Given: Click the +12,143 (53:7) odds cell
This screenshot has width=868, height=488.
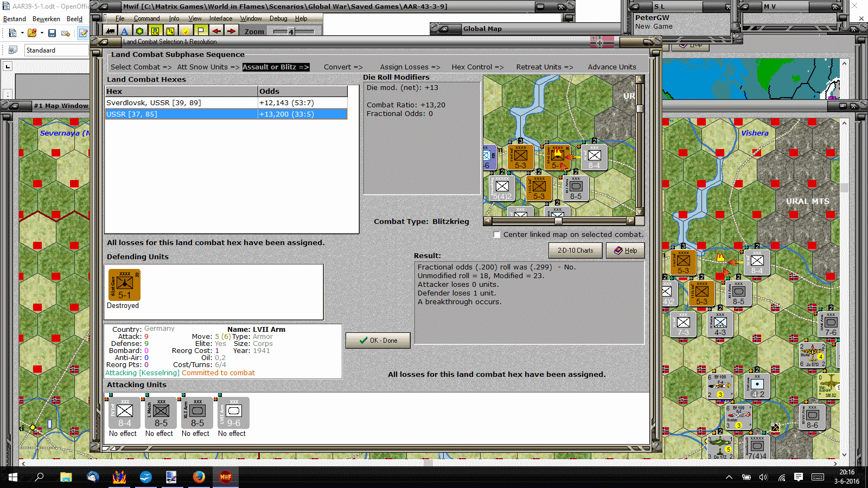Looking at the screenshot, I should [x=303, y=103].
